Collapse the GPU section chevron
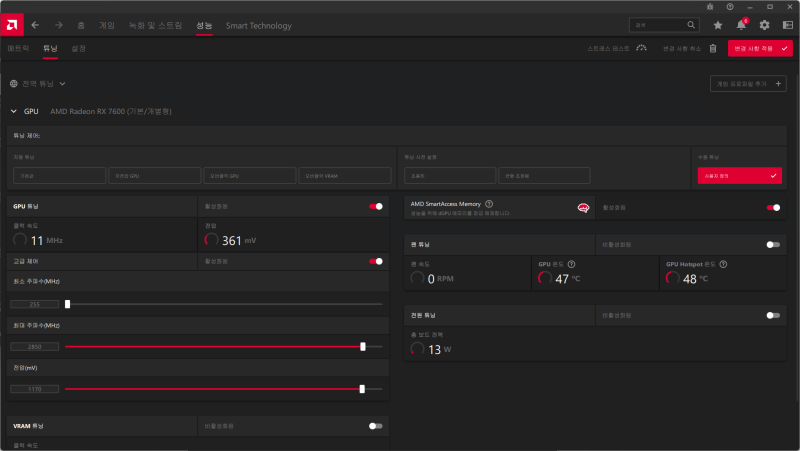This screenshot has height=451, width=800. (x=14, y=111)
